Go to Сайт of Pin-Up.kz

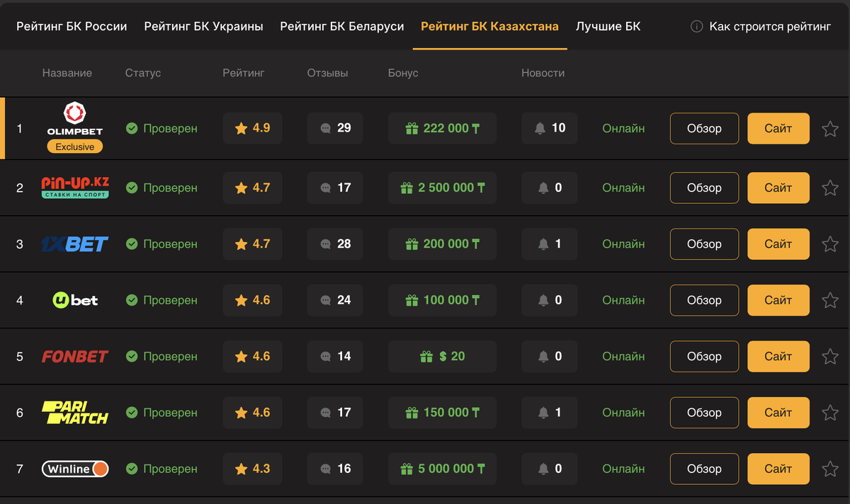click(x=778, y=188)
